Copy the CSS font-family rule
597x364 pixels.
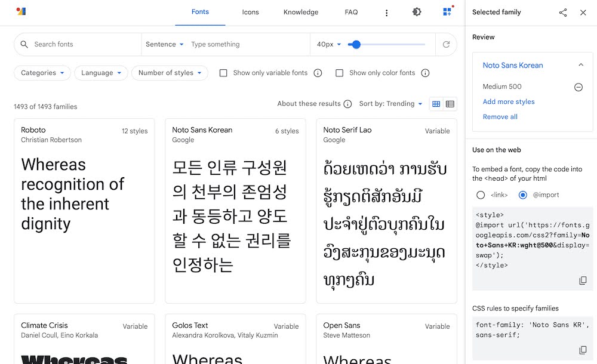pyautogui.click(x=583, y=350)
